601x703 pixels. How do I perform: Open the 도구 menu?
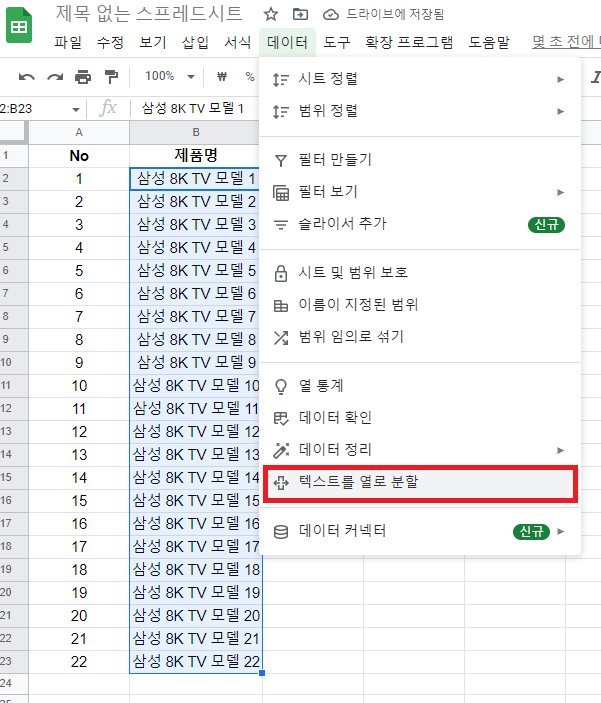tap(337, 43)
